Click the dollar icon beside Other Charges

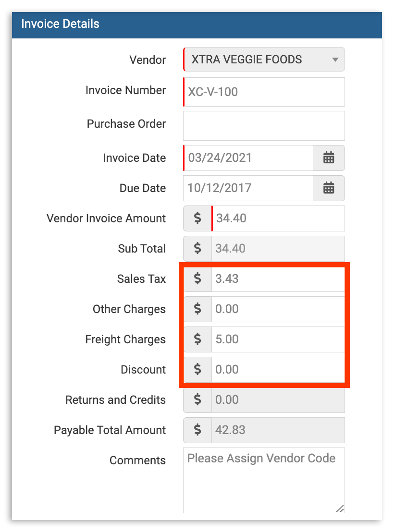197,309
